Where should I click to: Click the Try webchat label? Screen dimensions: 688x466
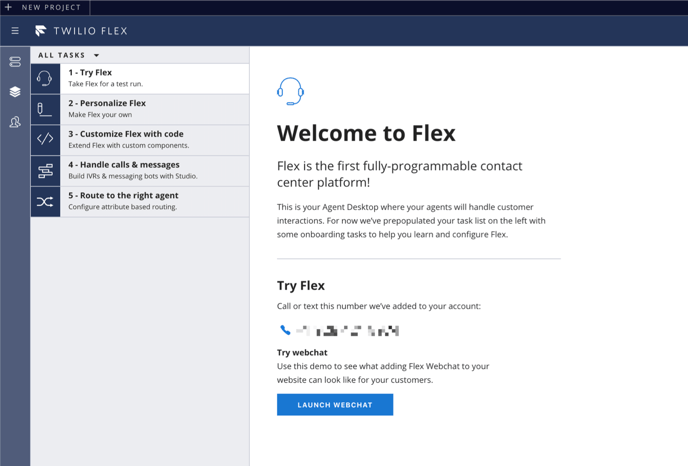coord(302,352)
